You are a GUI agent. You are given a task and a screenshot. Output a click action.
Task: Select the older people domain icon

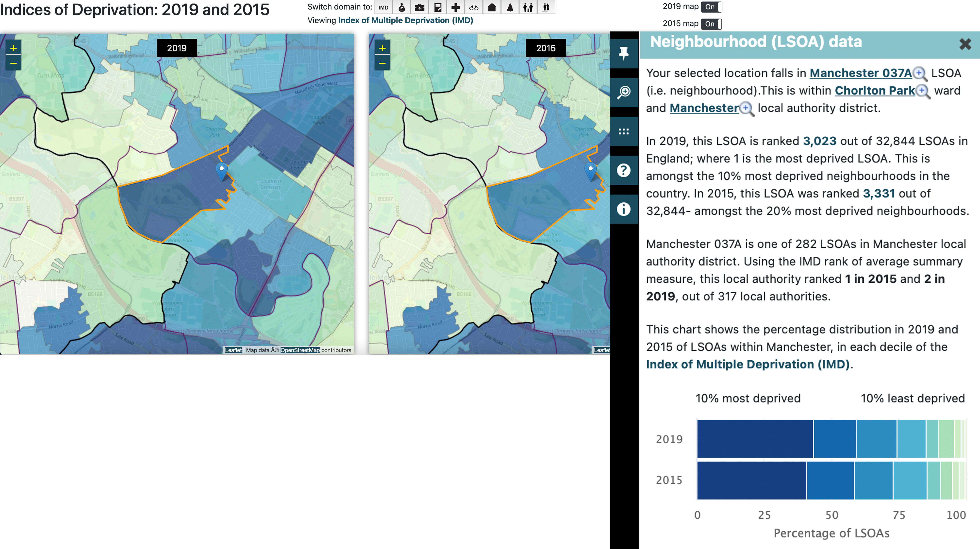click(546, 7)
